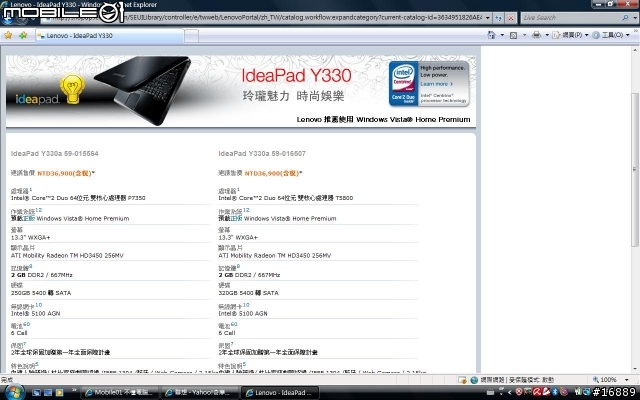The height and width of the screenshot is (400, 640).
Task: Click the right Intel 5100 AGN text
Action: coord(243,313)
